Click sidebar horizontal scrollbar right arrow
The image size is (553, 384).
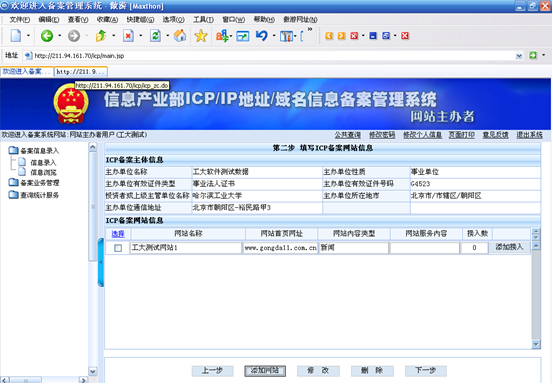(83, 380)
